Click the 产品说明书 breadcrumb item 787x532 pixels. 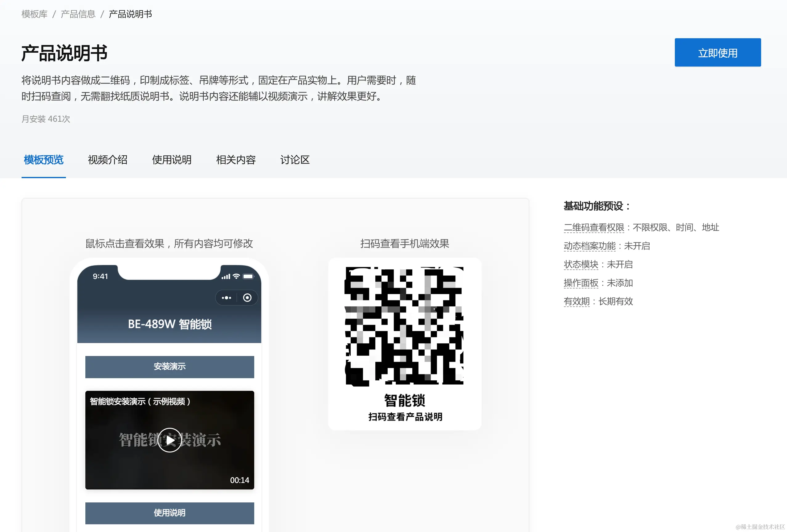click(130, 14)
